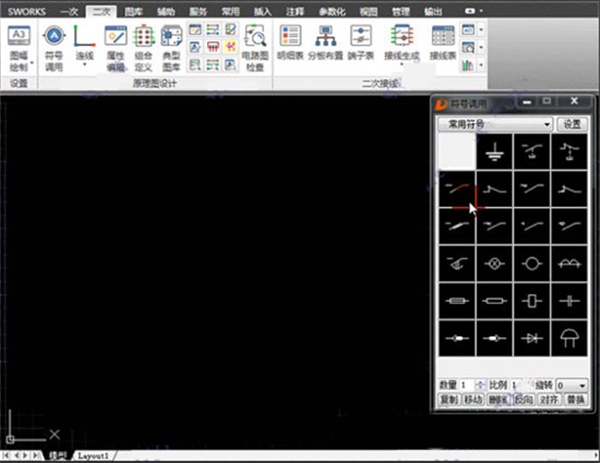This screenshot has width=600, height=463.
Task: Switch to the Layout1 sheet tab
Action: pyautogui.click(x=92, y=455)
